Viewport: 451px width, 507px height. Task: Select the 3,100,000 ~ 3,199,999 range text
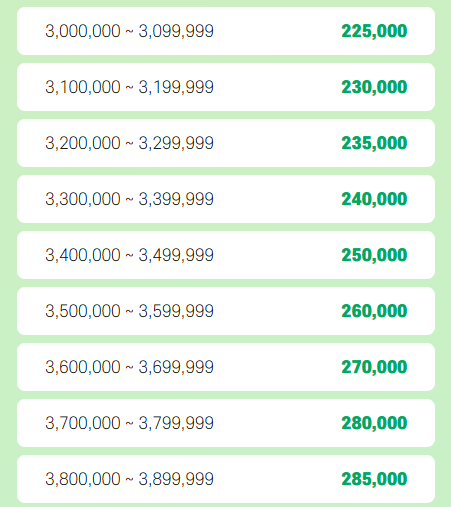(129, 87)
